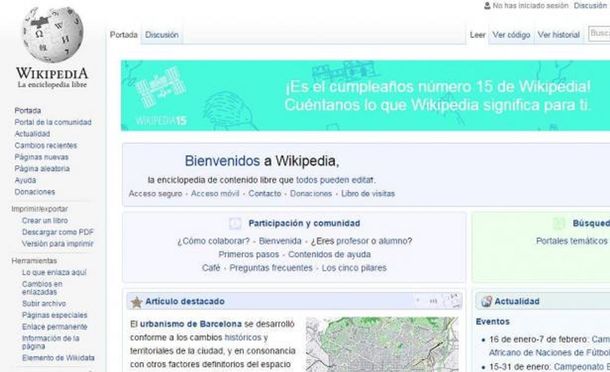The height and width of the screenshot is (372, 610).
Task: Open Lo que enlaza aquí
Action: point(54,272)
